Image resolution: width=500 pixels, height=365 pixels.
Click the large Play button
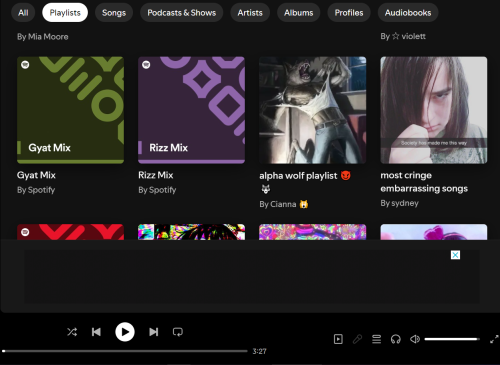coord(125,332)
